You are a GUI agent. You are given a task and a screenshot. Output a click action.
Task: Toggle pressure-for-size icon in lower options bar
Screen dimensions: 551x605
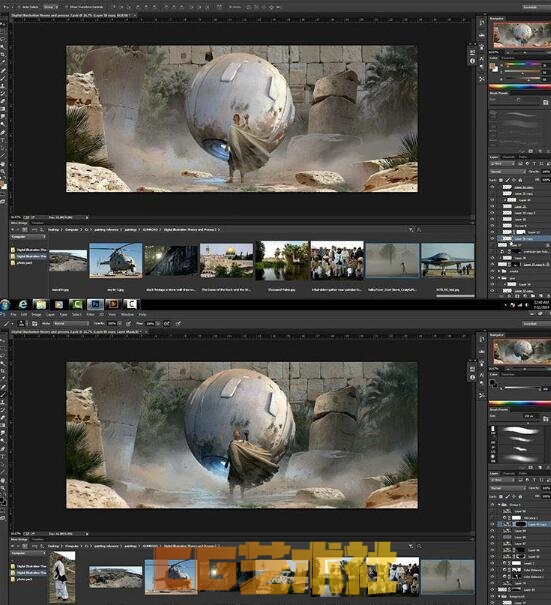178,323
